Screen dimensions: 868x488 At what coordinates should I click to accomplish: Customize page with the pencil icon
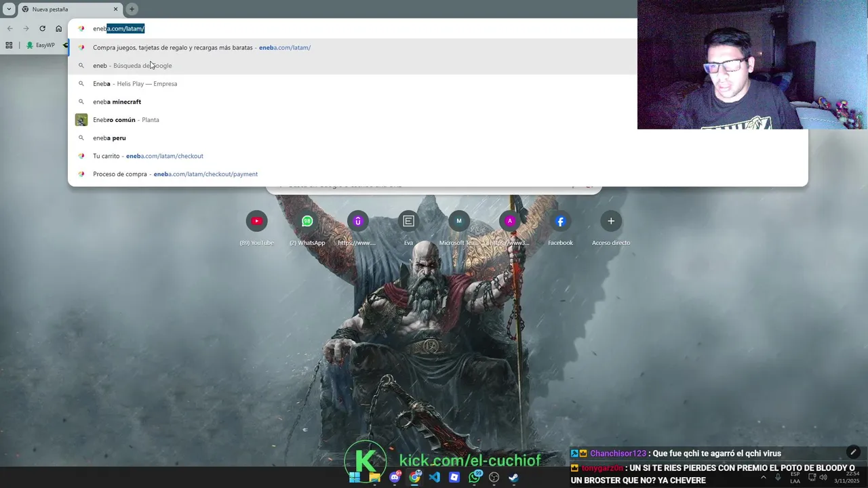[853, 452]
